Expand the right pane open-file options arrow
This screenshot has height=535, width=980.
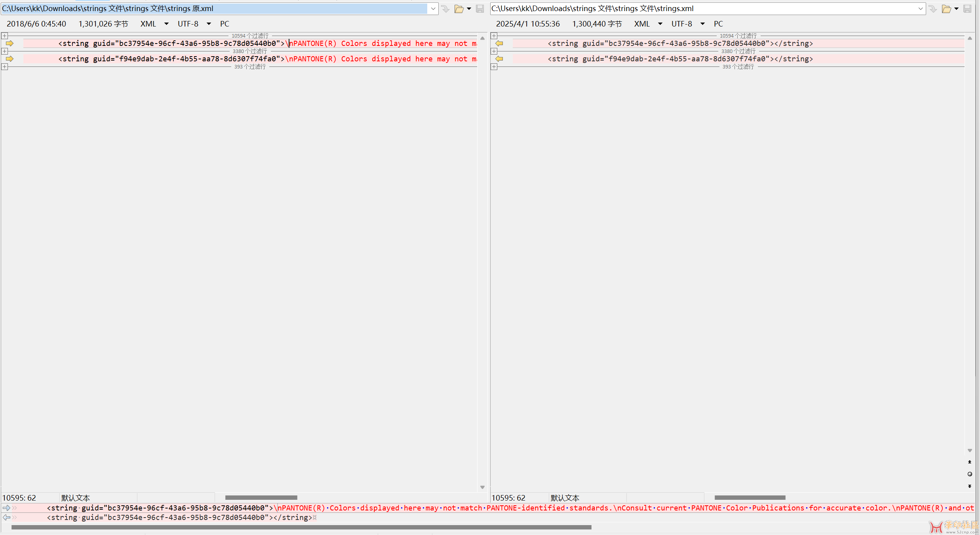956,9
